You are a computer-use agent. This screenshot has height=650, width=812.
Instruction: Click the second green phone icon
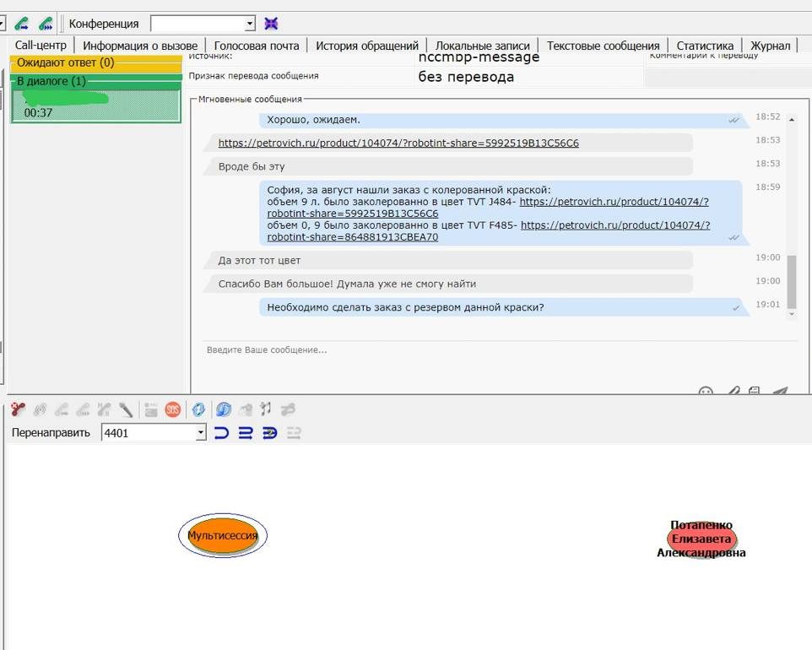(x=46, y=24)
